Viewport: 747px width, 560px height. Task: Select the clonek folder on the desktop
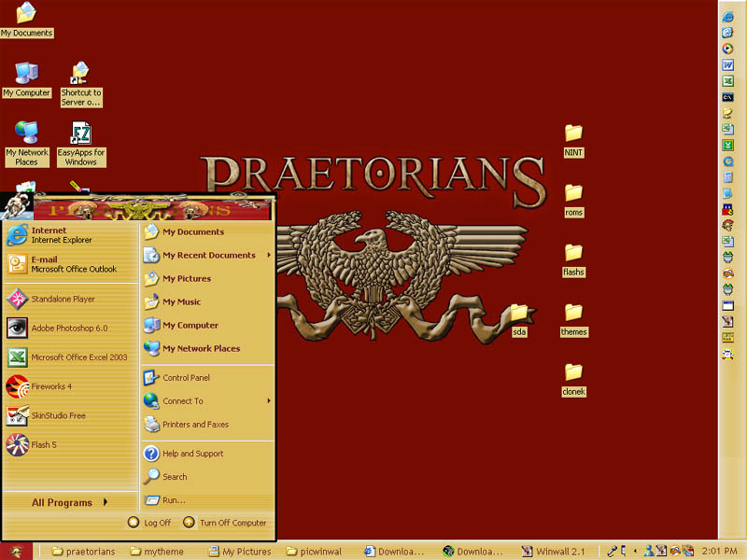pos(573,381)
